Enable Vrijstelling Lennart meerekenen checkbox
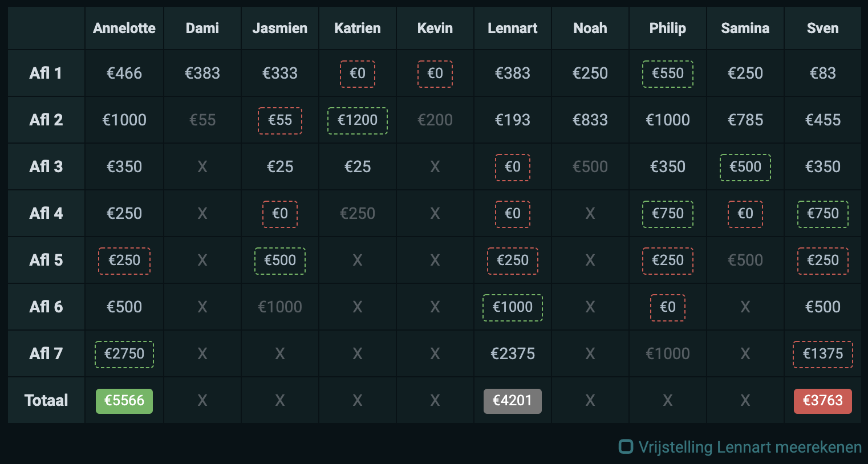This screenshot has height=464, width=868. 626,447
